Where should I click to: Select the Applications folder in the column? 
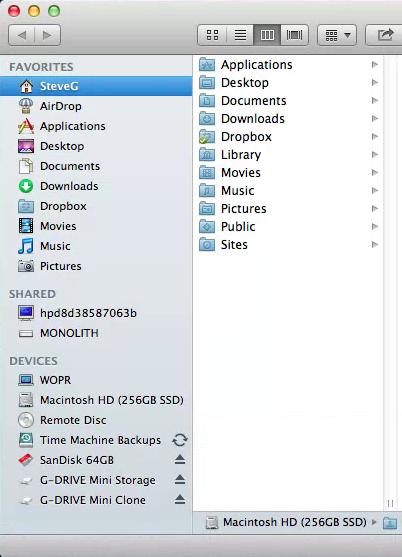[288, 65]
